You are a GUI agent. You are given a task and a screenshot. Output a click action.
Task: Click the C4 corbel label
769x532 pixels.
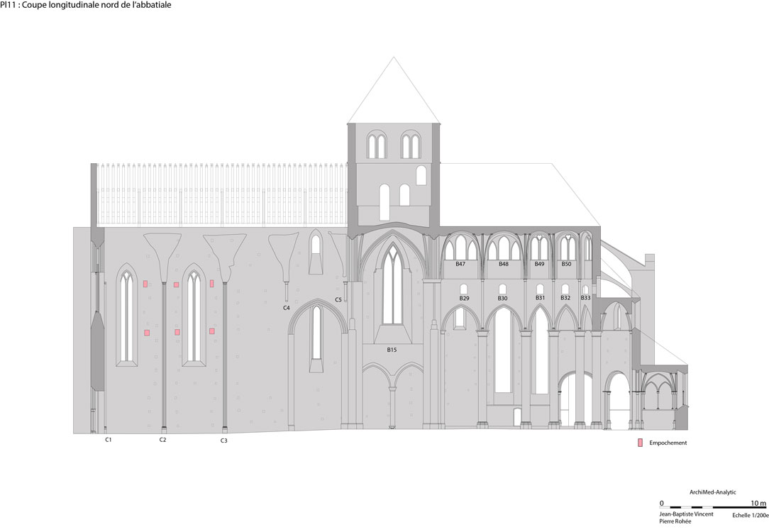click(x=286, y=309)
